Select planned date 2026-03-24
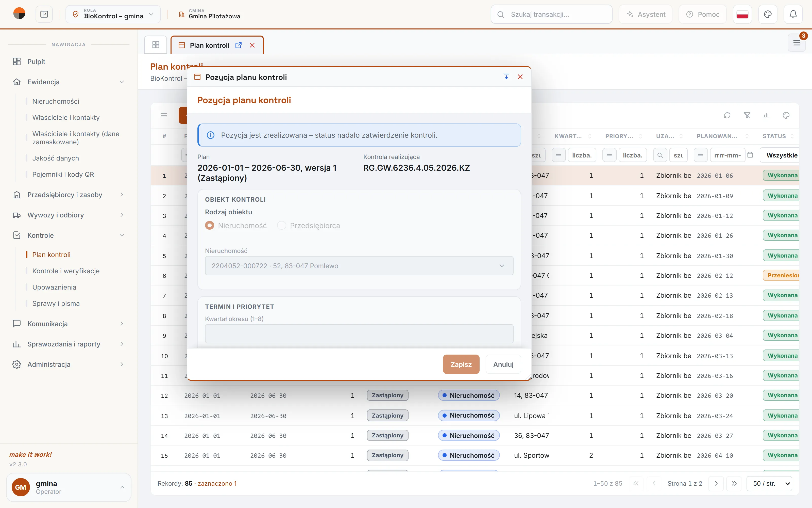This screenshot has height=508, width=812. coord(715,416)
